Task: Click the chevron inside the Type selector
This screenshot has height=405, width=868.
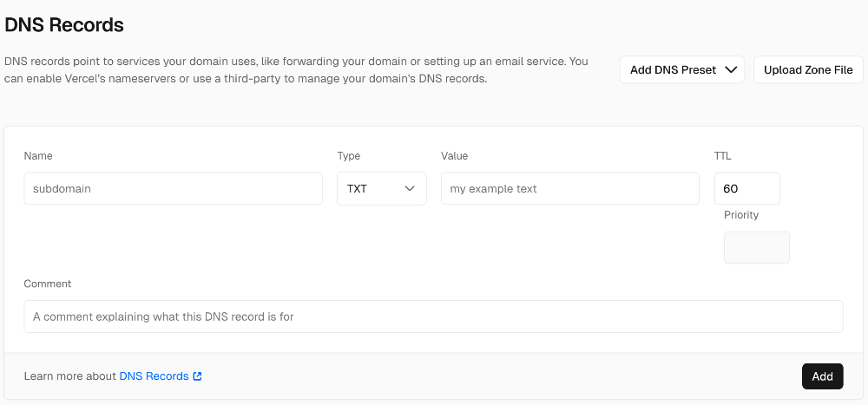Action: click(x=410, y=188)
